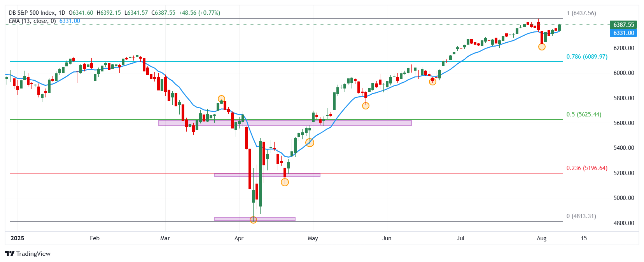Click the TradingView logo
644x262 pixels.
click(28, 253)
